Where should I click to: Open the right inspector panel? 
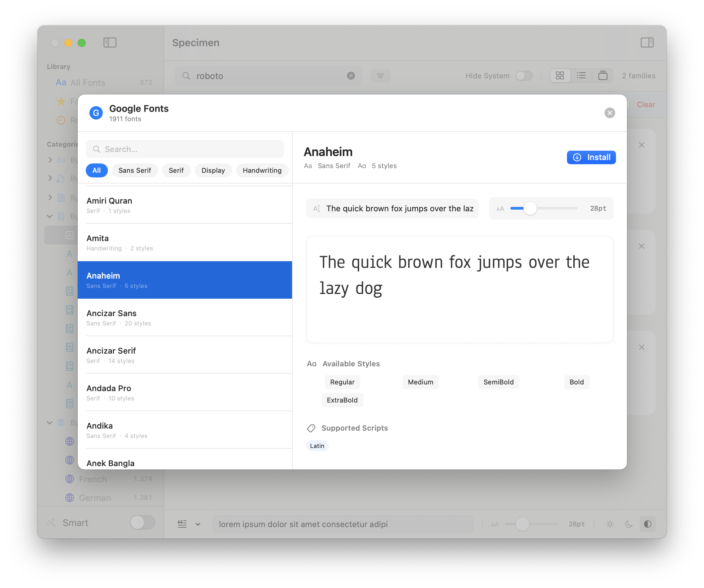(x=648, y=43)
